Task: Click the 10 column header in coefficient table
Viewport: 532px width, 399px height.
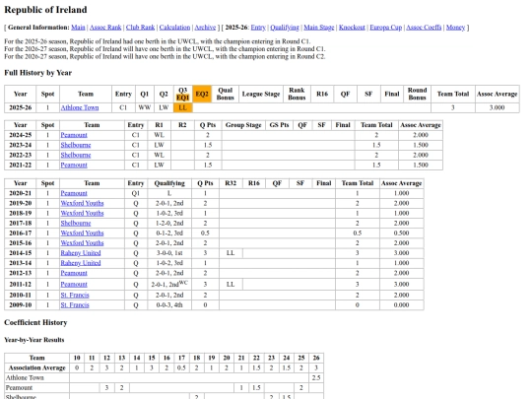Action: pos(77,358)
